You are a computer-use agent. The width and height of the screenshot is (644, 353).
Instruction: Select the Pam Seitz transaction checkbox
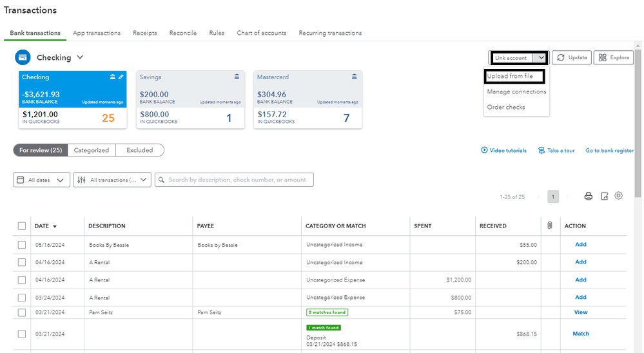pos(22,312)
